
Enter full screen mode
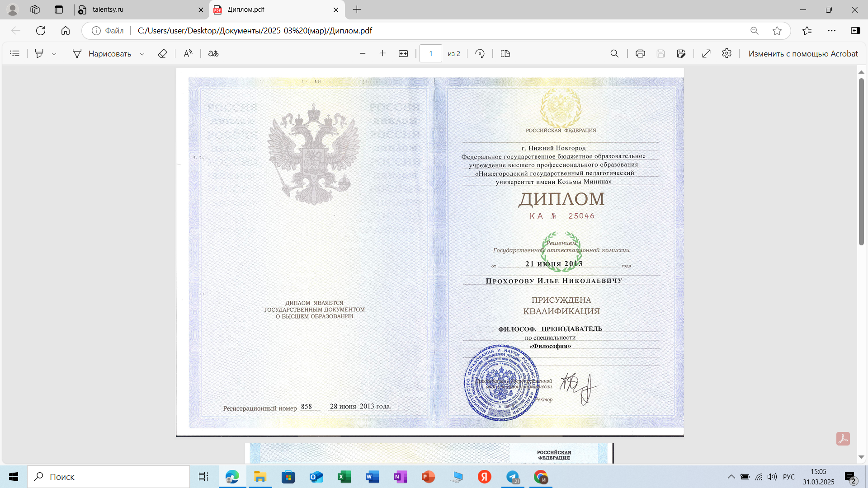click(x=706, y=53)
